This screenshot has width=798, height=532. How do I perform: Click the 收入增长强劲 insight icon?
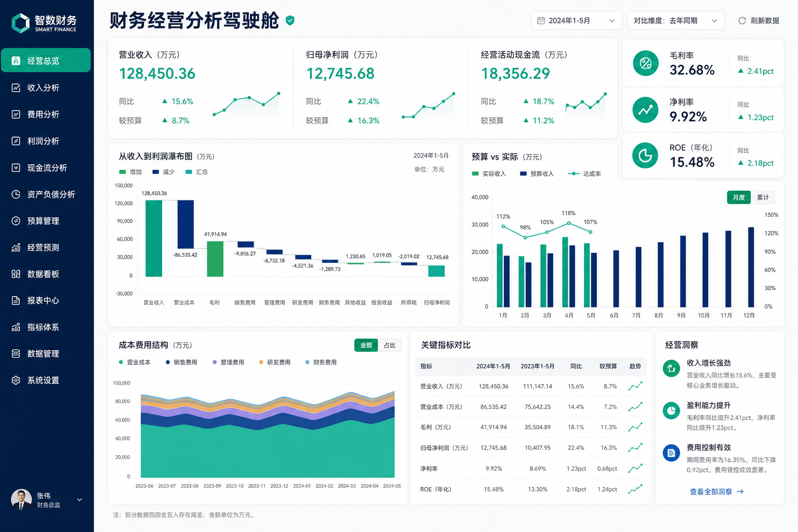671,368
